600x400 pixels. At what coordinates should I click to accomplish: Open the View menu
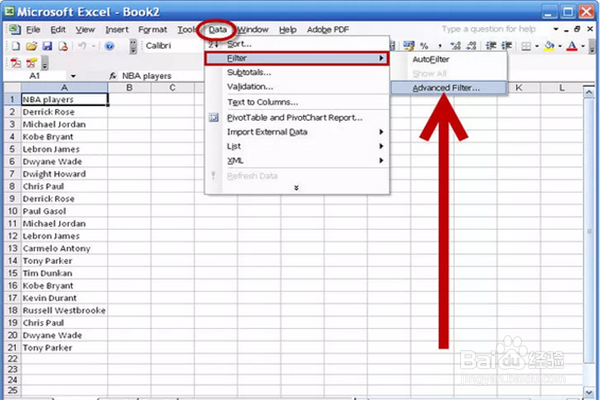tap(85, 29)
